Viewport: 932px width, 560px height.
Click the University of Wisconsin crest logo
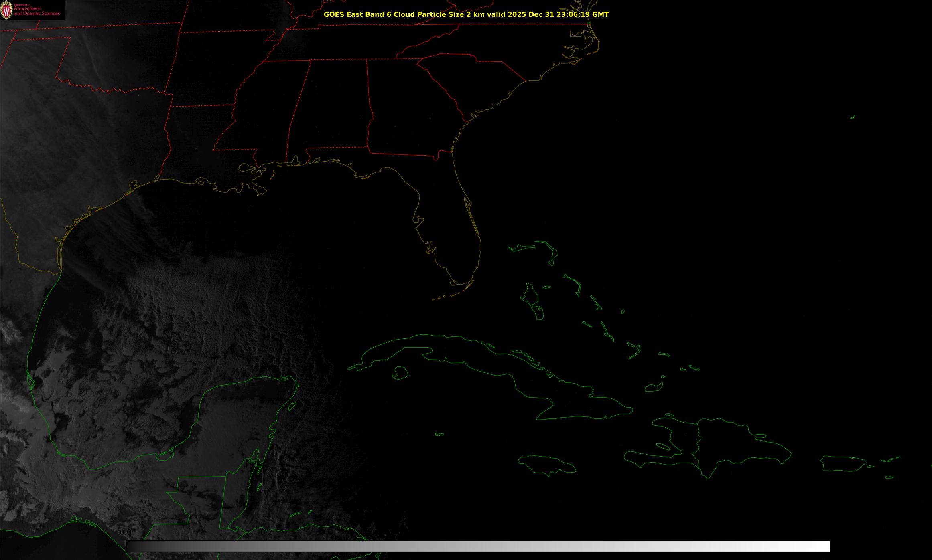coord(6,10)
